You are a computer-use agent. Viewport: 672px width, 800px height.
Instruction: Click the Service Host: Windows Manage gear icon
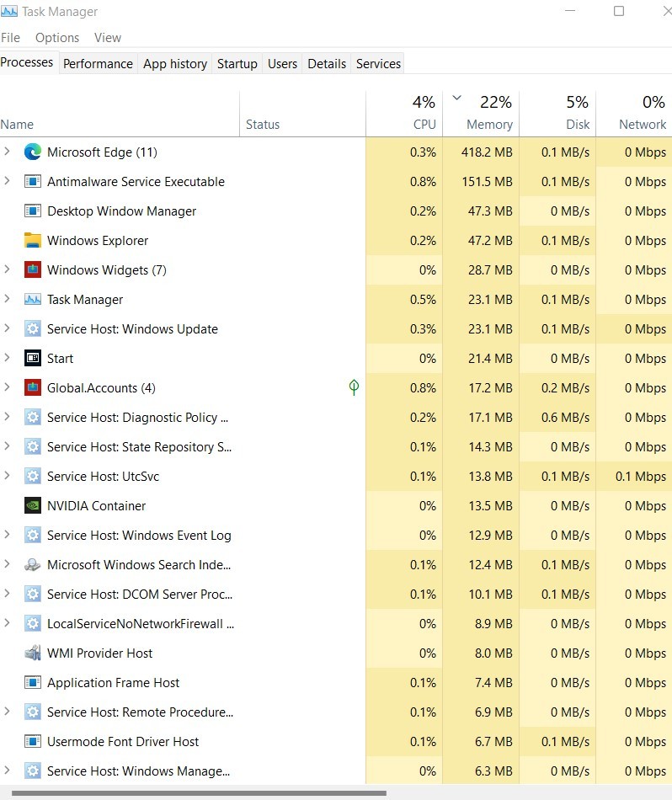(33, 771)
